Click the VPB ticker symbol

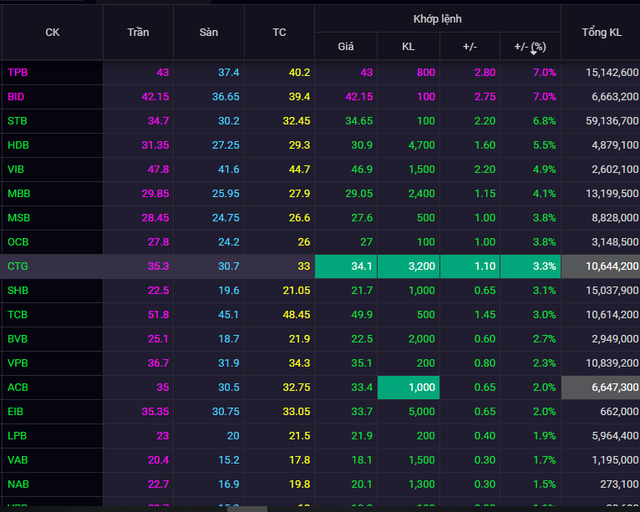tap(18, 363)
